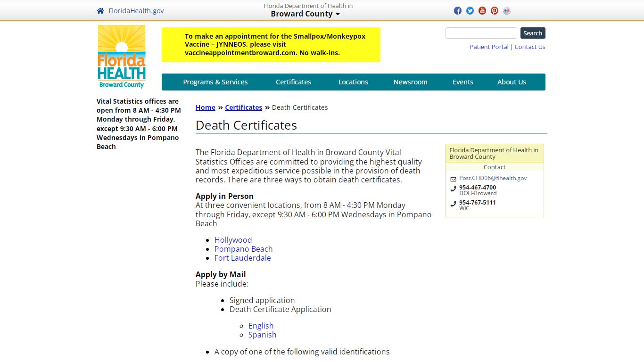Email Post.CHD06@flhealth.gov
The width and height of the screenshot is (644, 362).
click(493, 178)
